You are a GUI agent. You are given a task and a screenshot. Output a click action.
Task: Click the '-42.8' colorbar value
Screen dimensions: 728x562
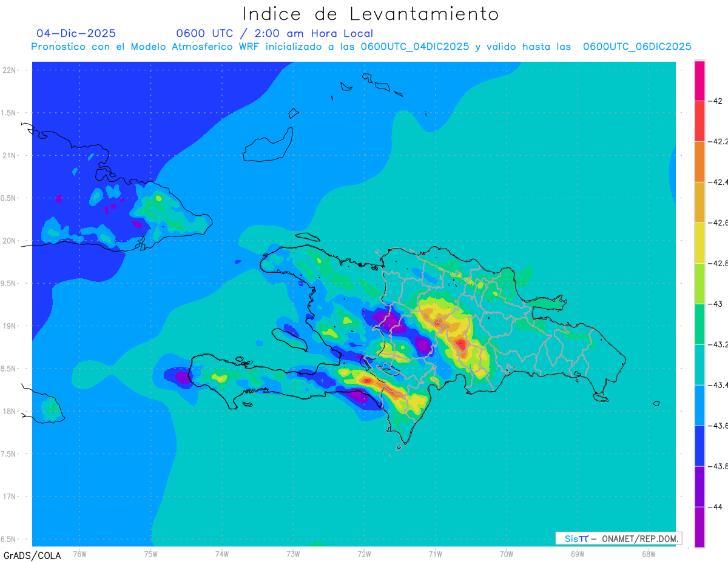click(719, 263)
